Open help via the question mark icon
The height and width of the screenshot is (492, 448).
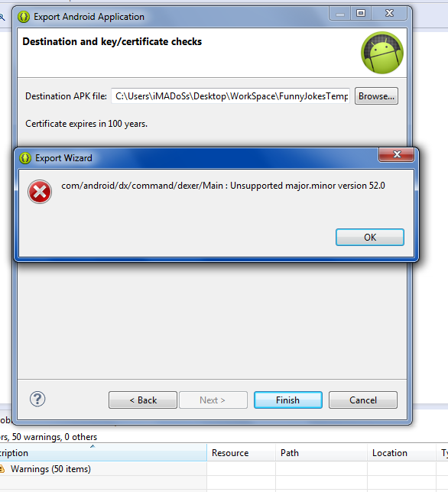[37, 399]
